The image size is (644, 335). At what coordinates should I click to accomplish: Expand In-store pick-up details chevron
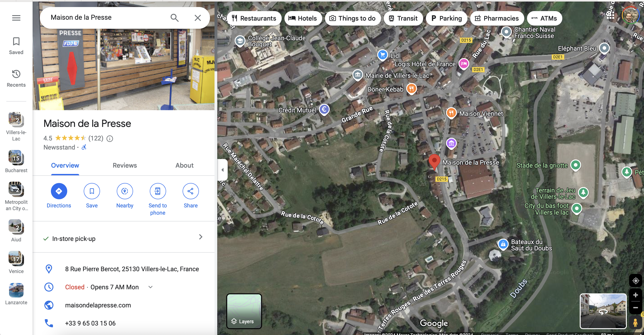[x=200, y=237]
